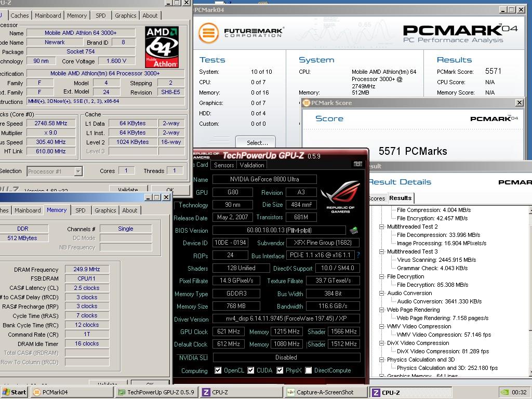Viewport: 532px width, 399px height.
Task: Collapse the Web Page Rendering tree node
Action: tap(381, 310)
